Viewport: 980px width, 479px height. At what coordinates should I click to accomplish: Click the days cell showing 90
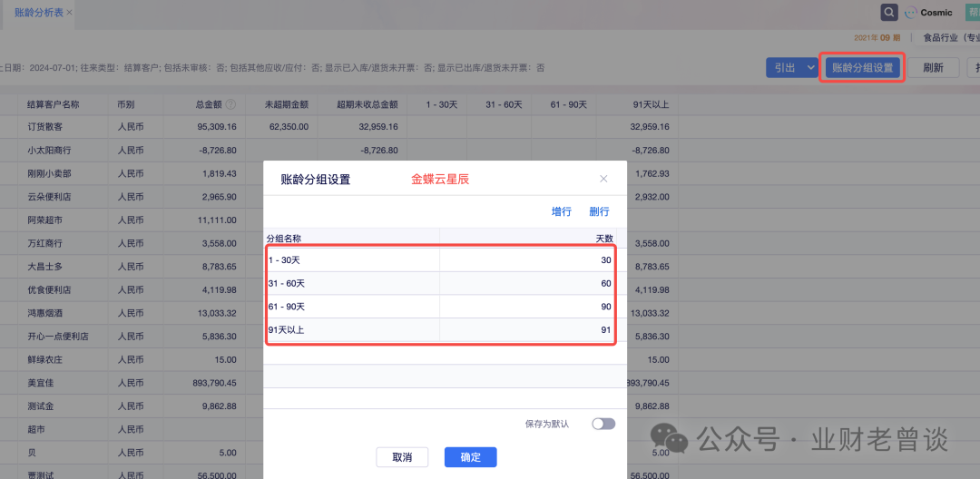tap(526, 308)
